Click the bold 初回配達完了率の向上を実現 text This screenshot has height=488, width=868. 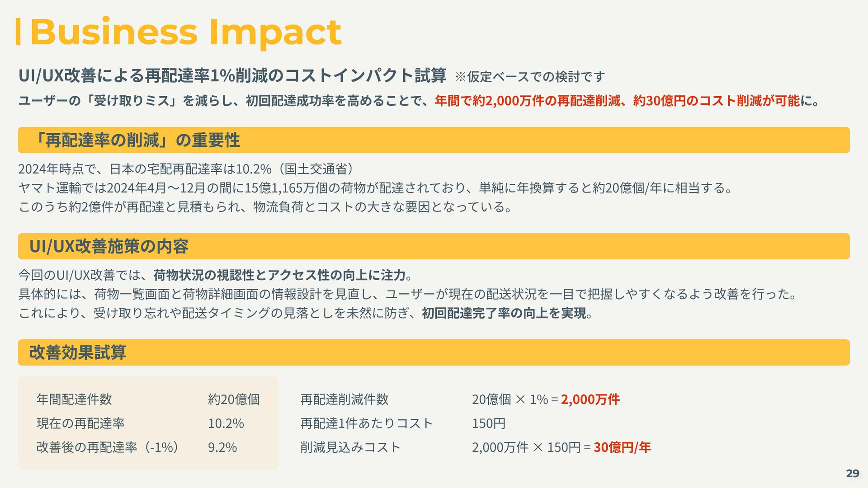[x=504, y=313]
